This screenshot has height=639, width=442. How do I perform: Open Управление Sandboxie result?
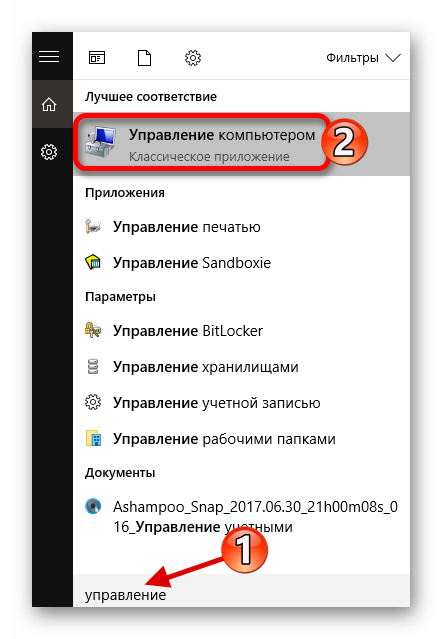tap(241, 262)
